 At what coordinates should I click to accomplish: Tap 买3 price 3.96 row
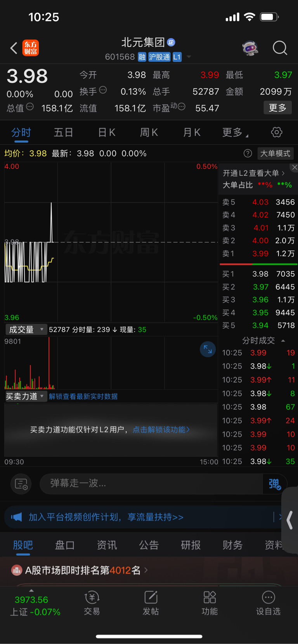(258, 300)
